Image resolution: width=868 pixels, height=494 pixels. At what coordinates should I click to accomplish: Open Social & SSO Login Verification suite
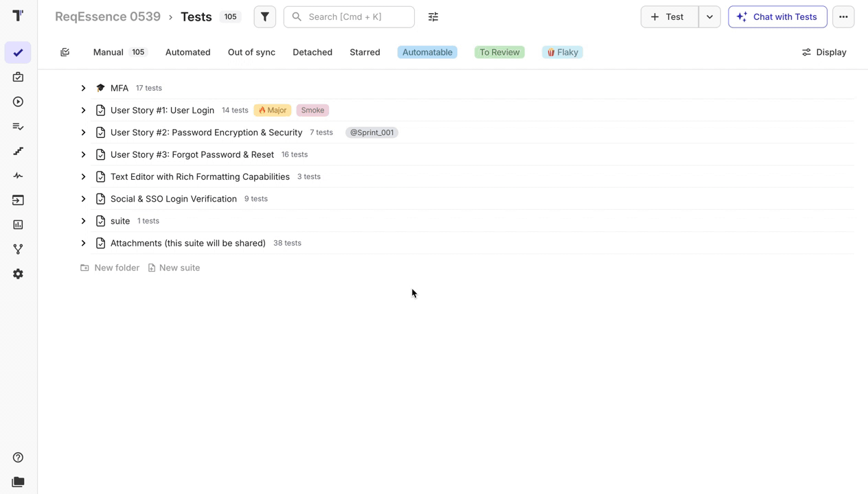(x=174, y=199)
